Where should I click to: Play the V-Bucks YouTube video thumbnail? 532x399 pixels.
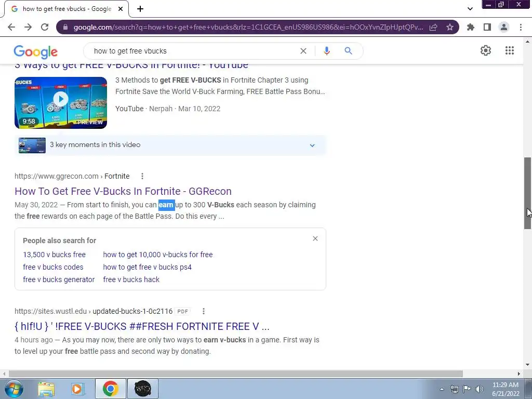61,103
